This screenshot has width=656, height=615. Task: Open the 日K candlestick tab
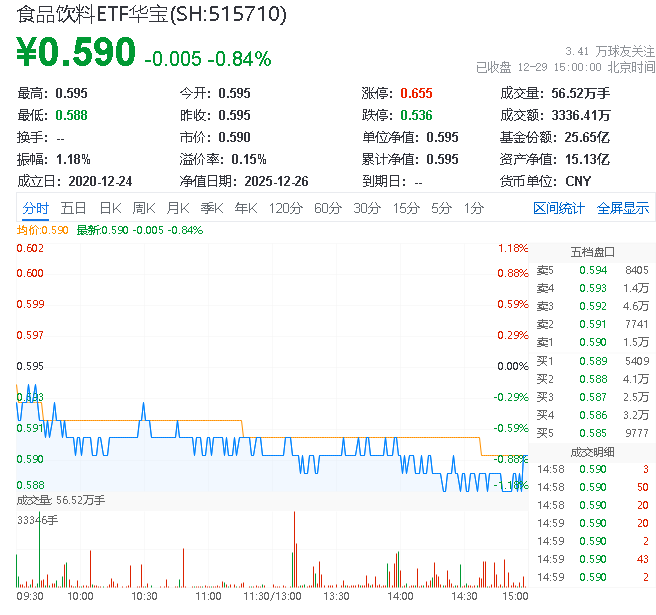(109, 208)
